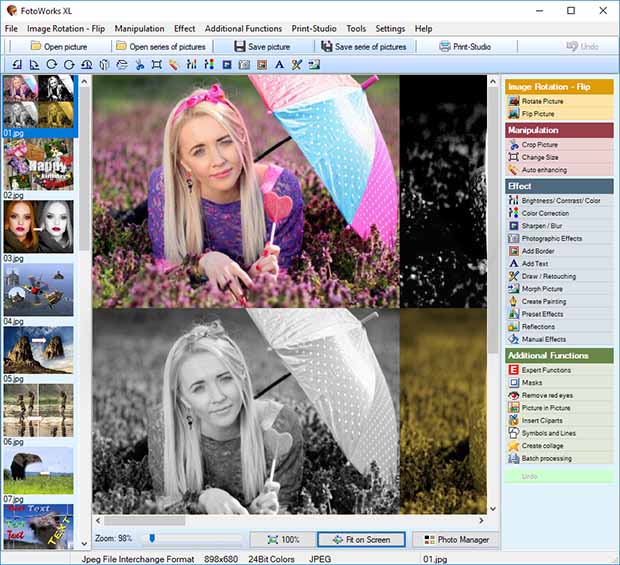Open Brightness/ Contrast/ Color in the Effect panel

tap(559, 201)
